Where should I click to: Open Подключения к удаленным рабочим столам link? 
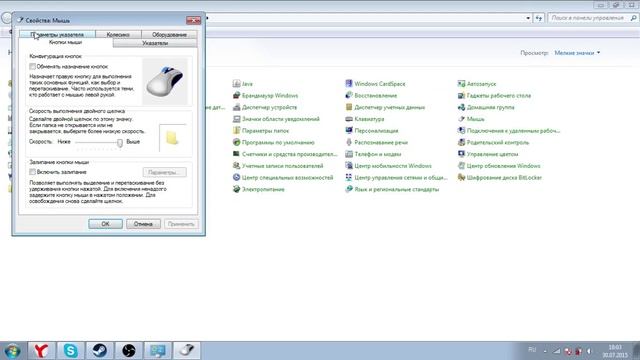pyautogui.click(x=513, y=131)
